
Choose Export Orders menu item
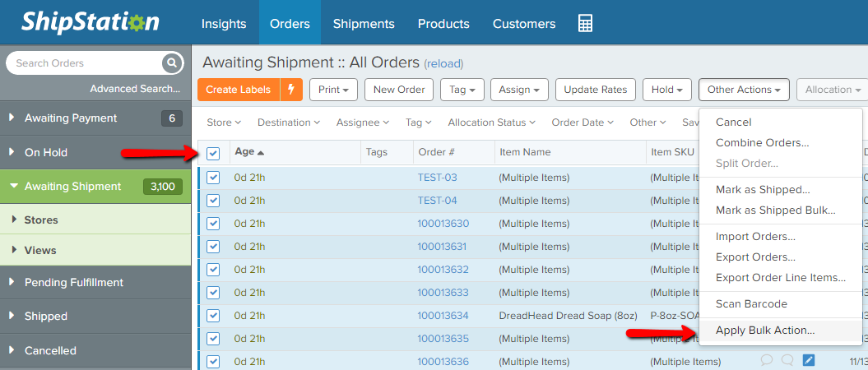tap(781, 257)
